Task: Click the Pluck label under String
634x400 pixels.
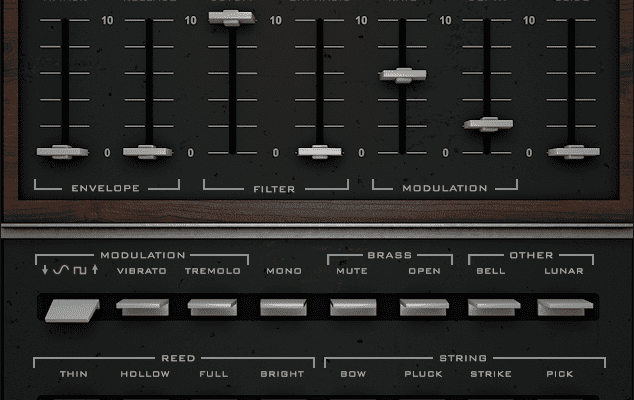Action: pyautogui.click(x=423, y=374)
